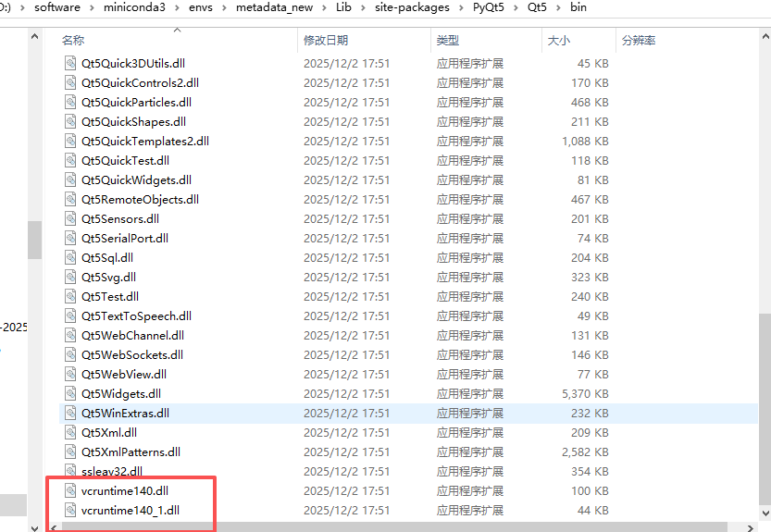Image resolution: width=771 pixels, height=532 pixels.
Task: Navigate to site-packages in the address bar
Action: coord(412,7)
